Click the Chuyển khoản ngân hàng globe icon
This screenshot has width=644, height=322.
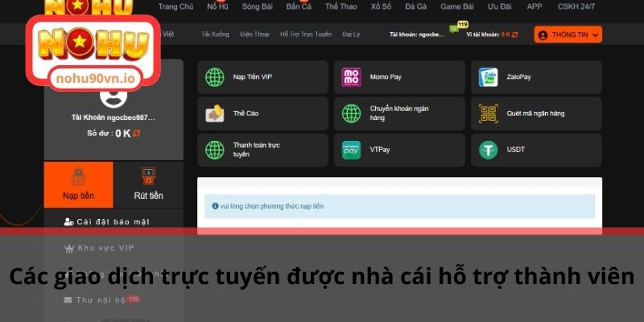[x=351, y=114]
